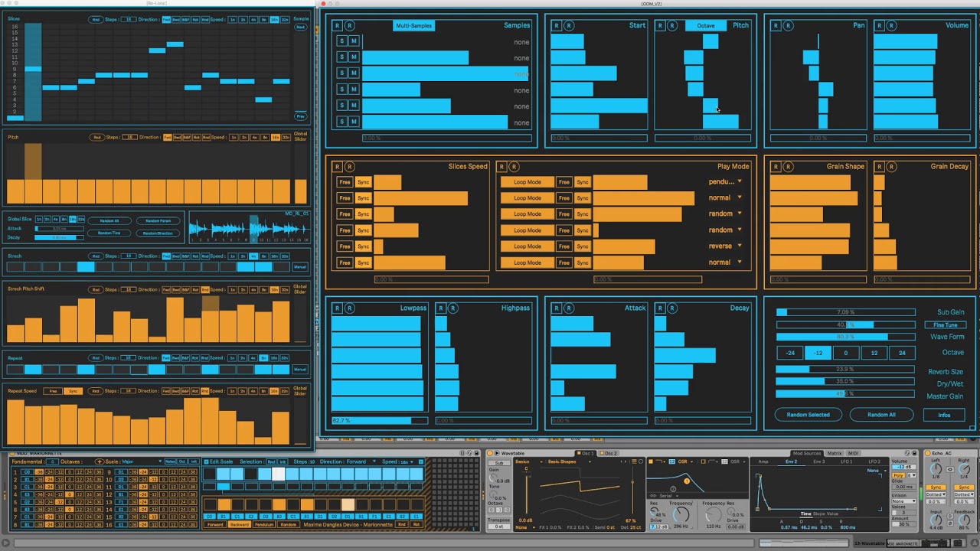
Task: Click the square R button in the Samples panel
Action: pyautogui.click(x=338, y=25)
